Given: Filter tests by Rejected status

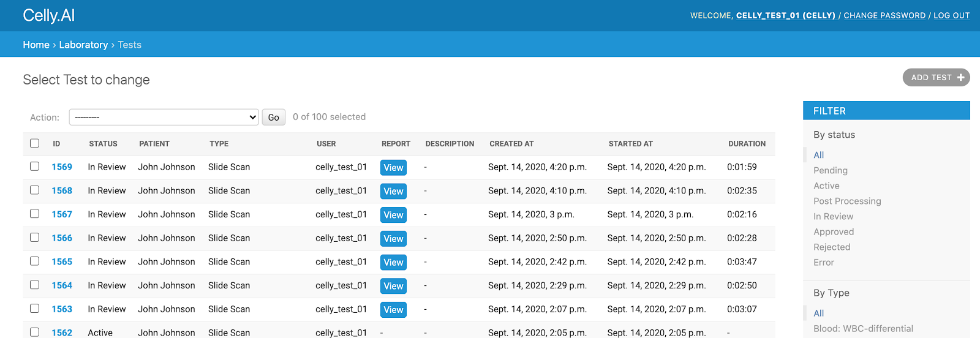Looking at the screenshot, I should point(832,247).
